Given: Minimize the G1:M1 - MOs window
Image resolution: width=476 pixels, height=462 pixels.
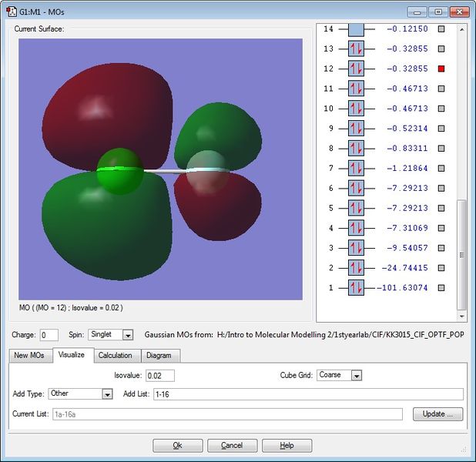Looking at the screenshot, I should coord(417,12).
